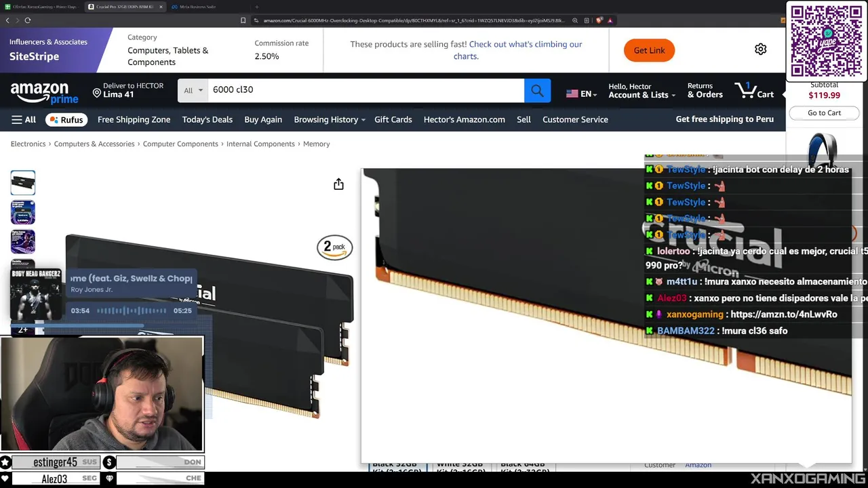Open SiteStripe settings gear
The width and height of the screenshot is (868, 488).
(761, 49)
